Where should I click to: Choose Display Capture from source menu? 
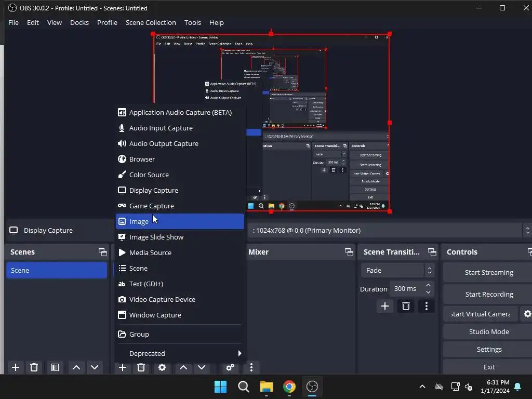pyautogui.click(x=180, y=190)
